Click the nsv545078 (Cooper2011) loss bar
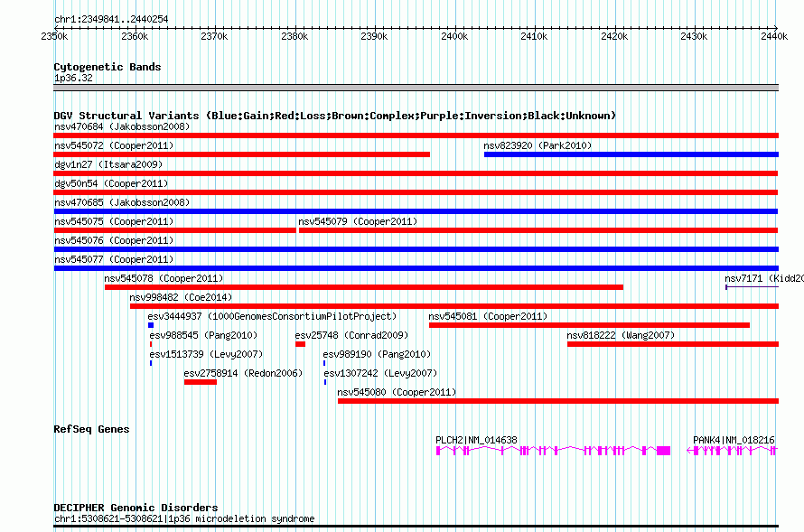 click(x=364, y=287)
